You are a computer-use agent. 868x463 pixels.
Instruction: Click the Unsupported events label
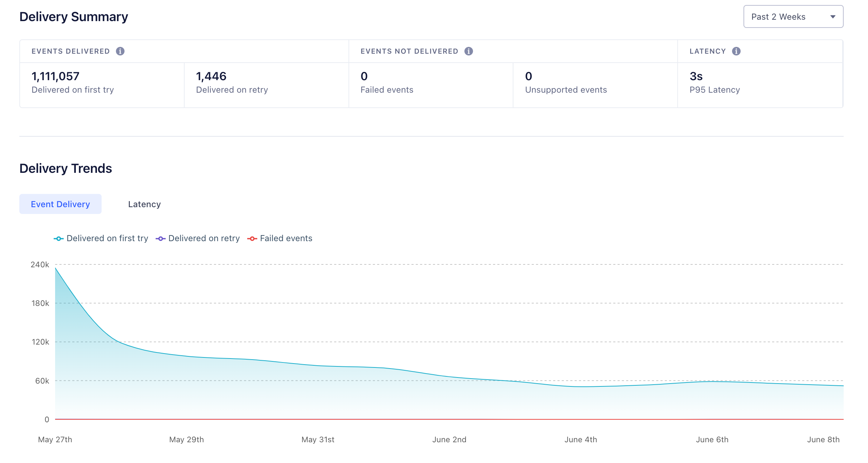pyautogui.click(x=566, y=90)
